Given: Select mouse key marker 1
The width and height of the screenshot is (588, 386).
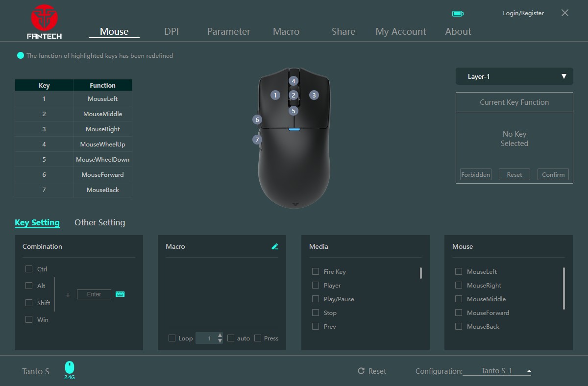Looking at the screenshot, I should [275, 95].
